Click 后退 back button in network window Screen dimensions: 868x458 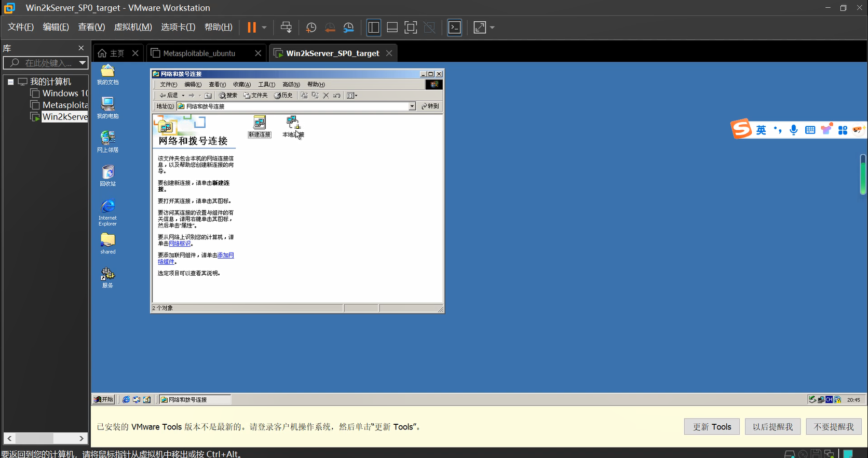169,96
